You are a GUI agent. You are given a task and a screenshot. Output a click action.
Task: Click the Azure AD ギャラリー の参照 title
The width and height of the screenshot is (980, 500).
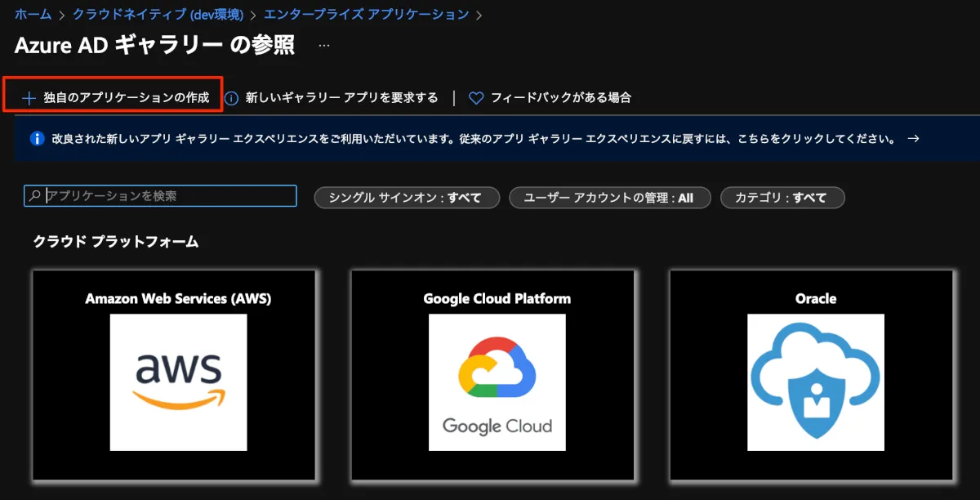coord(154,45)
